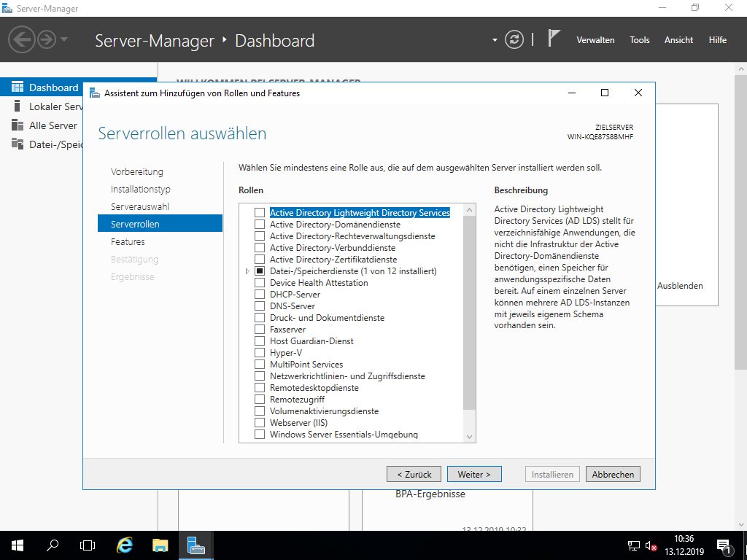Check Host Guardian-Dienst role
This screenshot has width=747, height=560.
[260, 341]
